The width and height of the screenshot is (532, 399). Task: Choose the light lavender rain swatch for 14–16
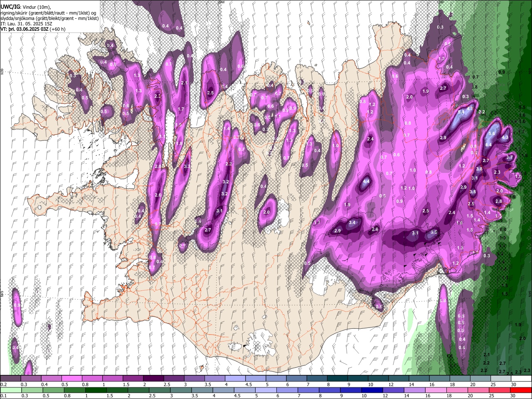[x=414, y=390]
